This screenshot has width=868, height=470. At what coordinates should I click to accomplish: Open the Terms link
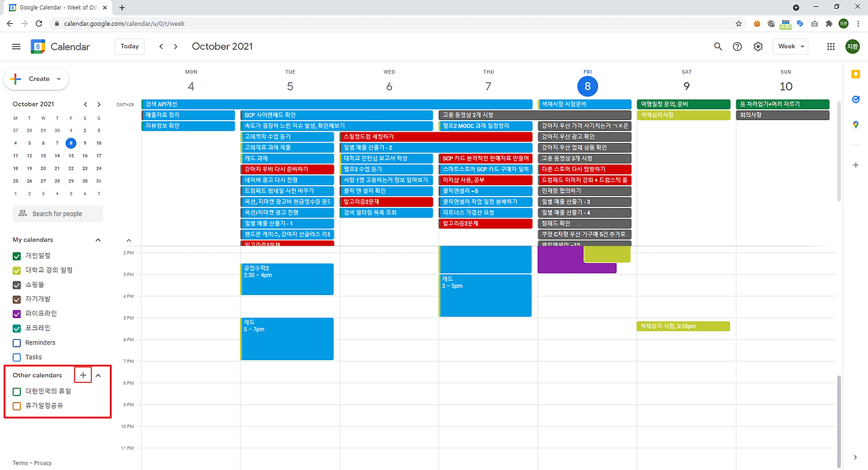pyautogui.click(x=20, y=463)
